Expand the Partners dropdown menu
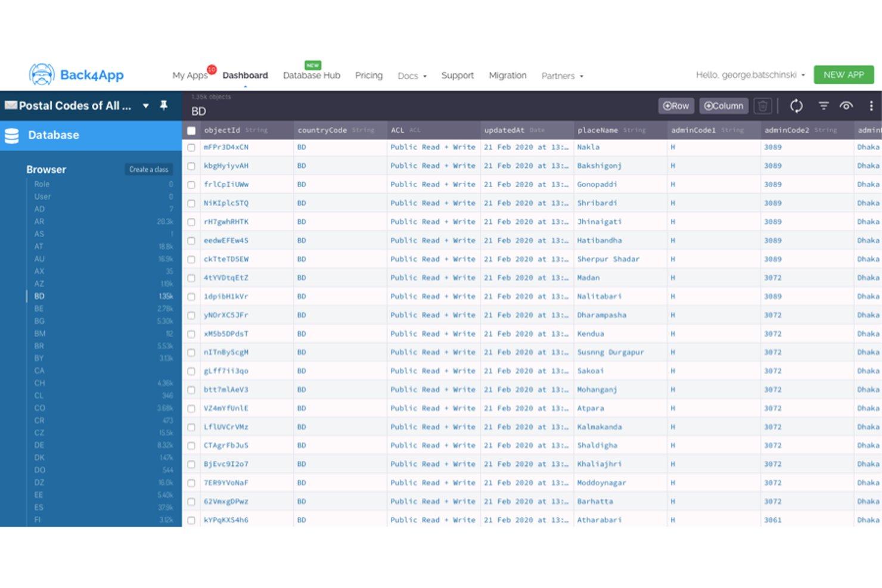This screenshot has height=588, width=882. (562, 76)
